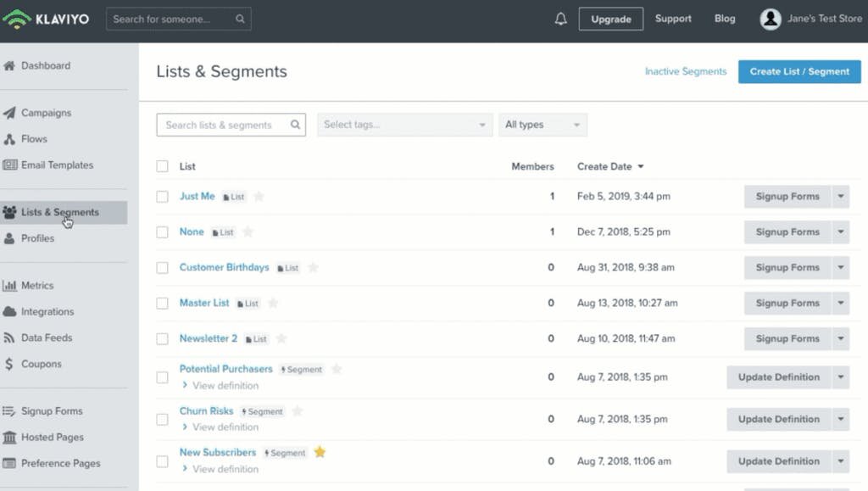This screenshot has height=491, width=868.
Task: Star the Master List
Action: (273, 303)
